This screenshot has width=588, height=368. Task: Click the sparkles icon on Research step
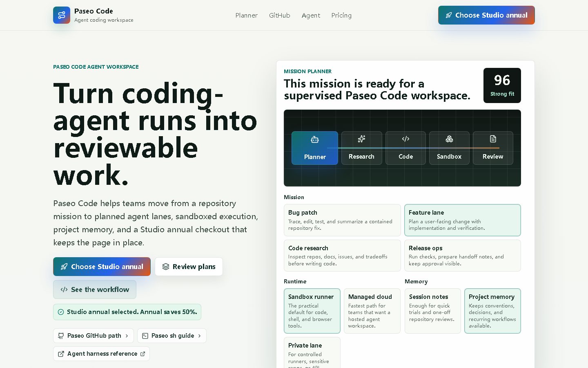click(x=361, y=139)
